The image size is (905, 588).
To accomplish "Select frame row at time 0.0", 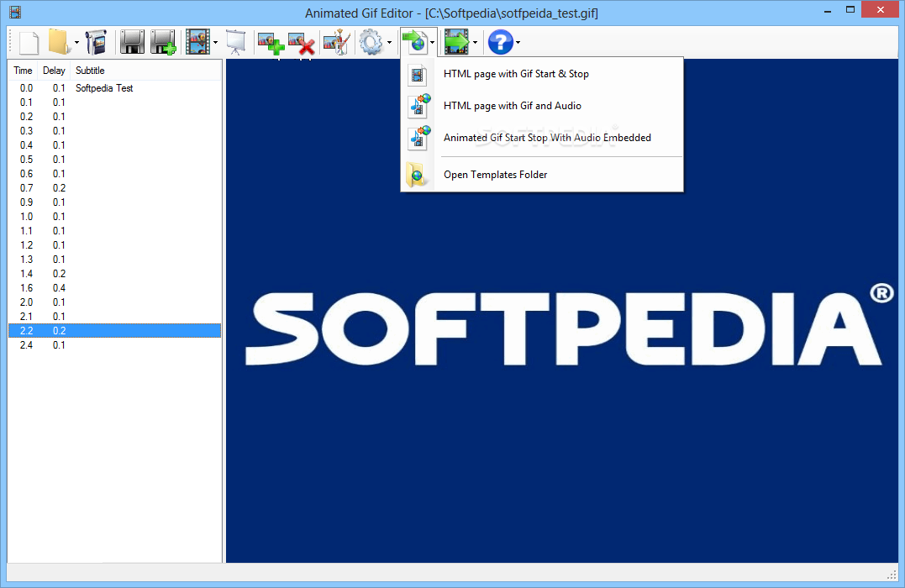I will pyautogui.click(x=115, y=88).
